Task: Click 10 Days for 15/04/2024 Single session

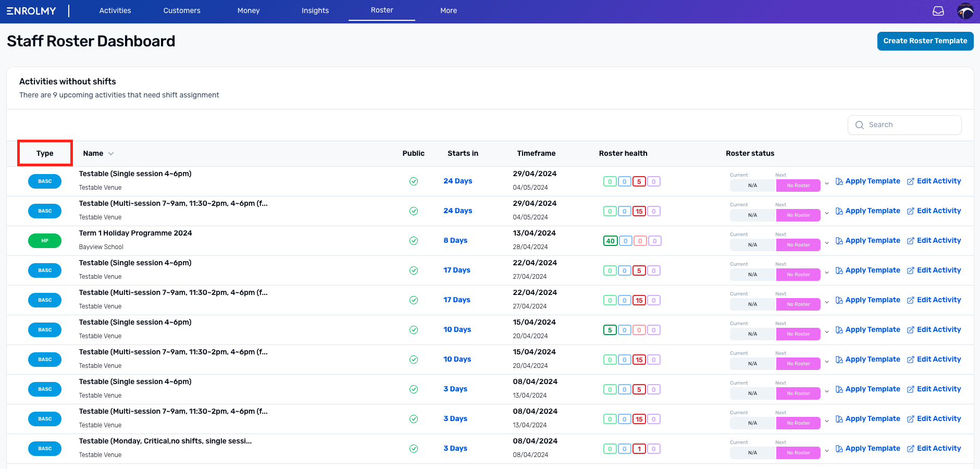Action: (x=457, y=330)
